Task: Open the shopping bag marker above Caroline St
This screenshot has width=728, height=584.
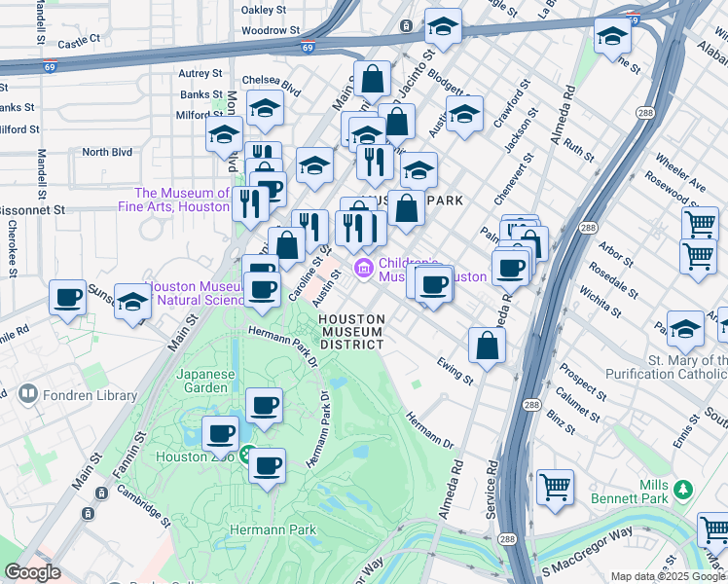Action: coord(287,245)
